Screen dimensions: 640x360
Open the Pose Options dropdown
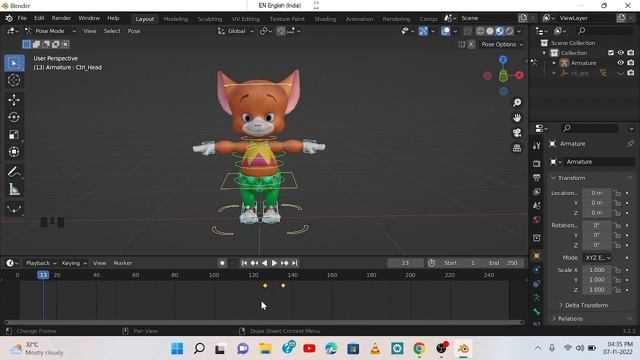point(502,44)
